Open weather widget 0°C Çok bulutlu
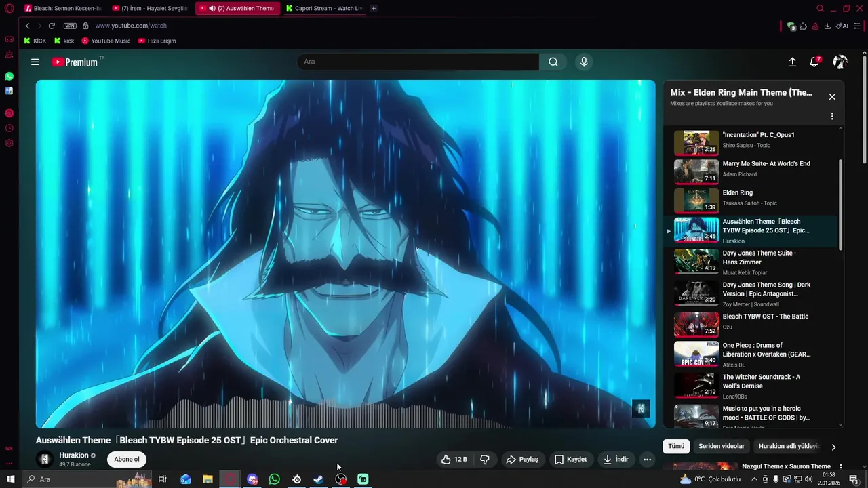868x488 pixels. (x=711, y=479)
